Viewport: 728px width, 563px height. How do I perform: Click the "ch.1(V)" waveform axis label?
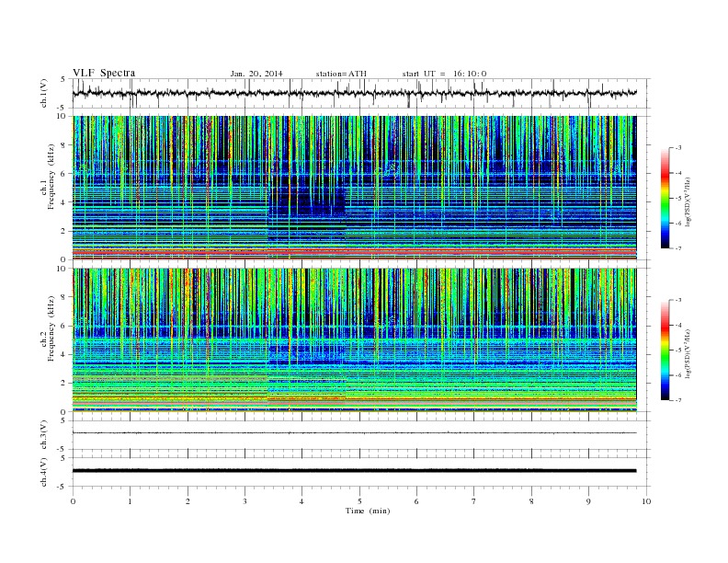click(x=44, y=93)
